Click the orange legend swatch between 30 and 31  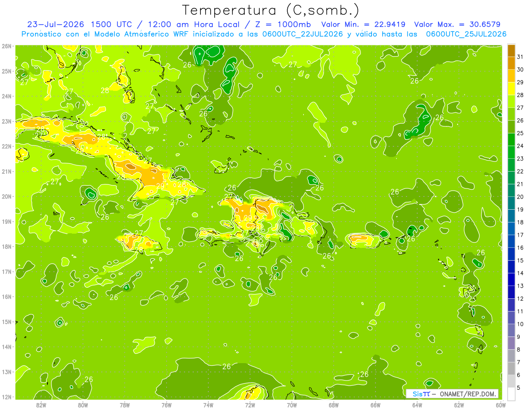[x=511, y=63]
